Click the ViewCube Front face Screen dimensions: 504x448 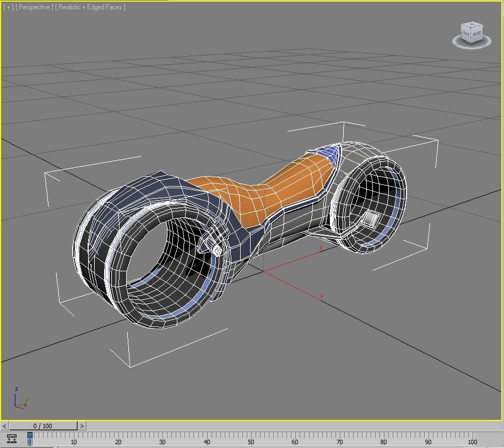(x=466, y=34)
